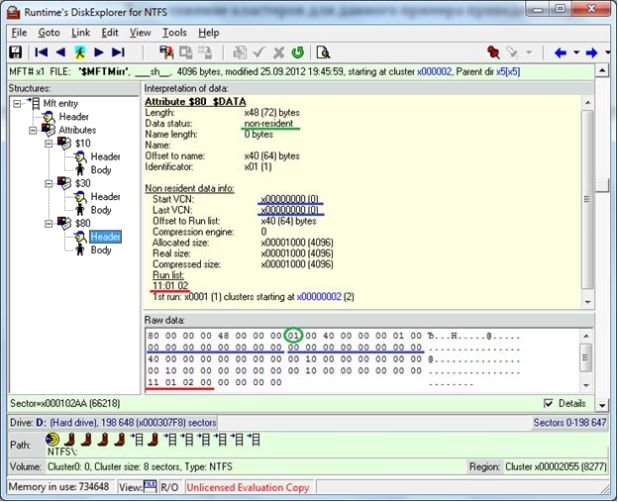
Task: Click the blue back arrow button
Action: click(x=560, y=52)
